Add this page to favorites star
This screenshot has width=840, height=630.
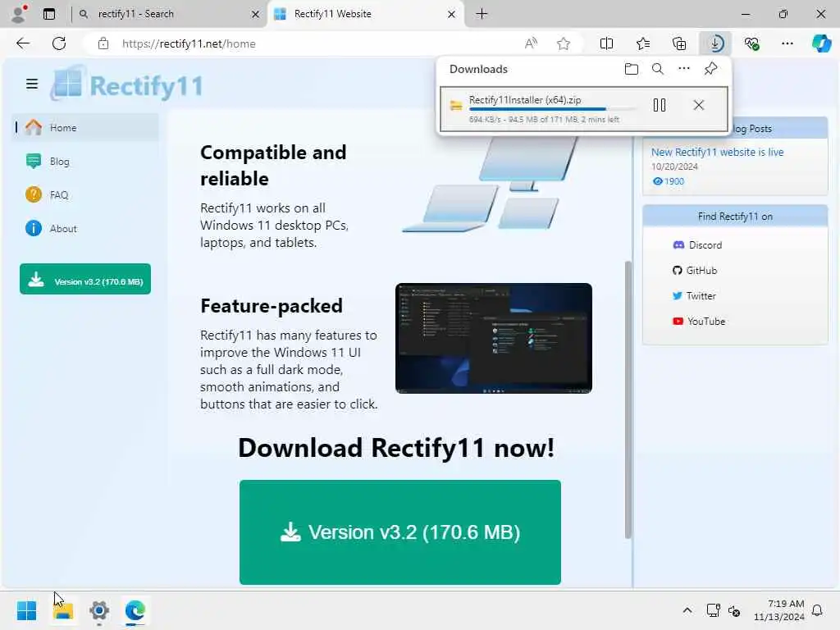(563, 44)
